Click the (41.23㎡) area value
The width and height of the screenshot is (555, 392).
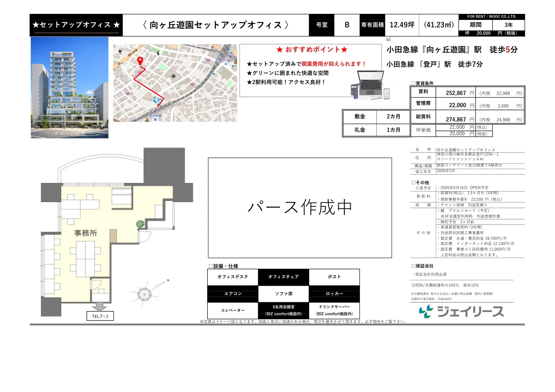point(439,25)
